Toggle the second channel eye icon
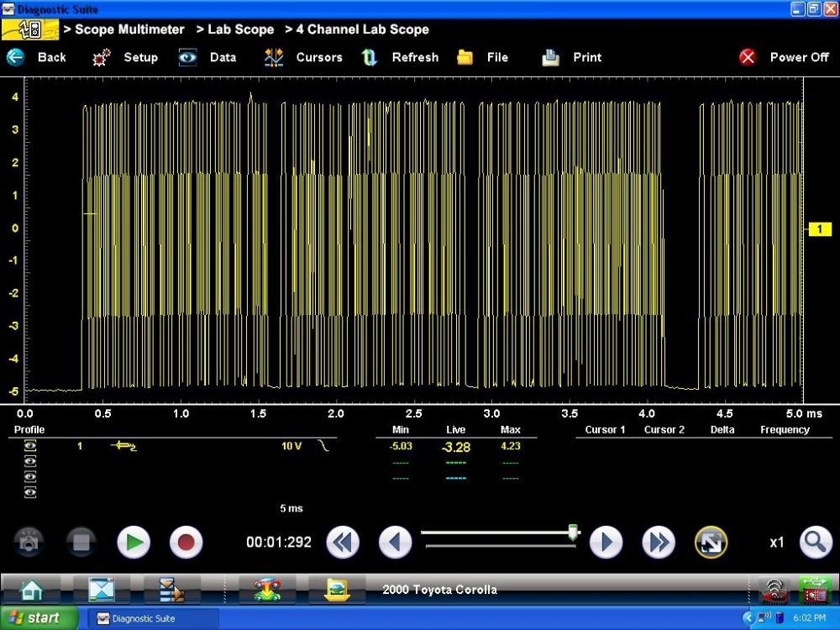This screenshot has height=630, width=840. 30,461
